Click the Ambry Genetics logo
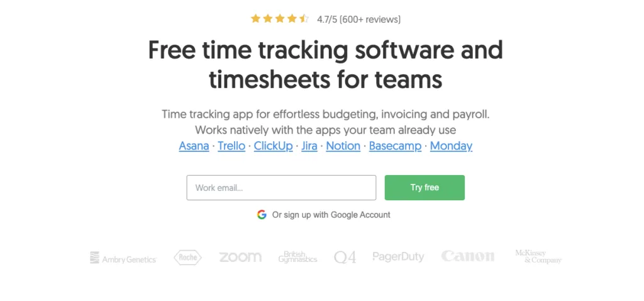Image resolution: width=644 pixels, height=301 pixels. (123, 258)
